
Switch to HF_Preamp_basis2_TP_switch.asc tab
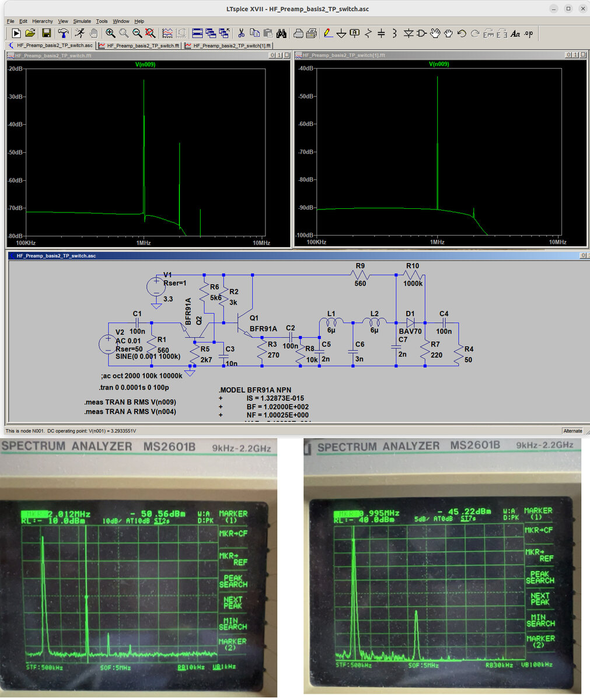[x=51, y=45]
